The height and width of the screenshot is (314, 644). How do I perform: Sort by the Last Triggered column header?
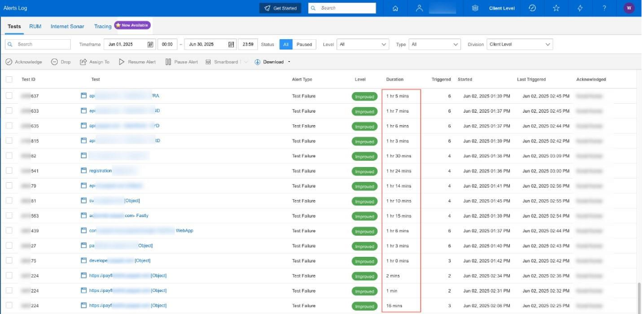point(531,80)
